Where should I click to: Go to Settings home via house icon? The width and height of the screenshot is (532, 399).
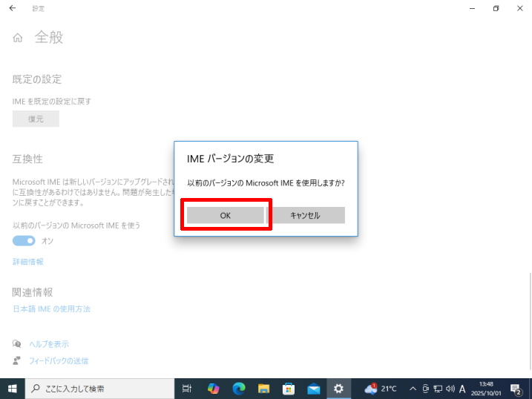[x=18, y=38]
